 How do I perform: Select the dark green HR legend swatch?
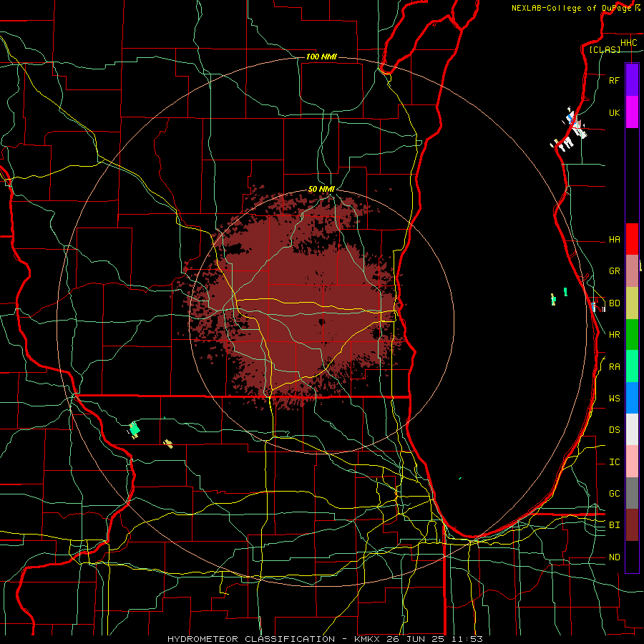[x=632, y=334]
